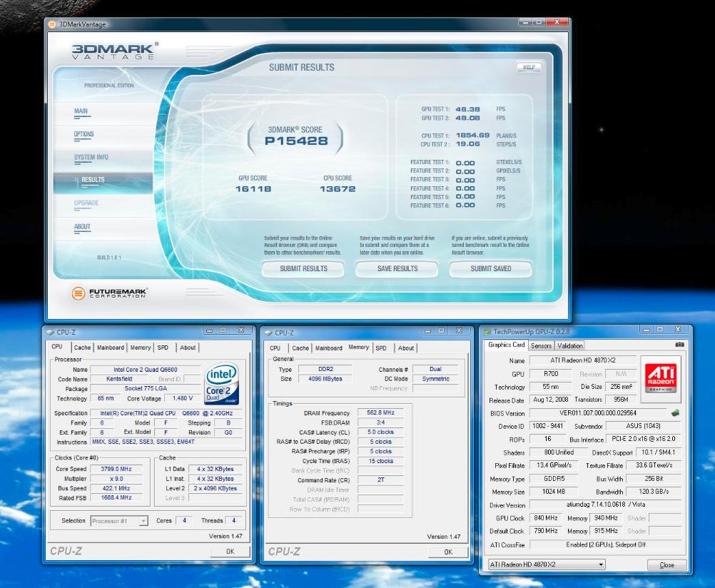Viewport: 715px width, 588px height.
Task: Open SPD tab in CPU window
Action: click(x=163, y=348)
